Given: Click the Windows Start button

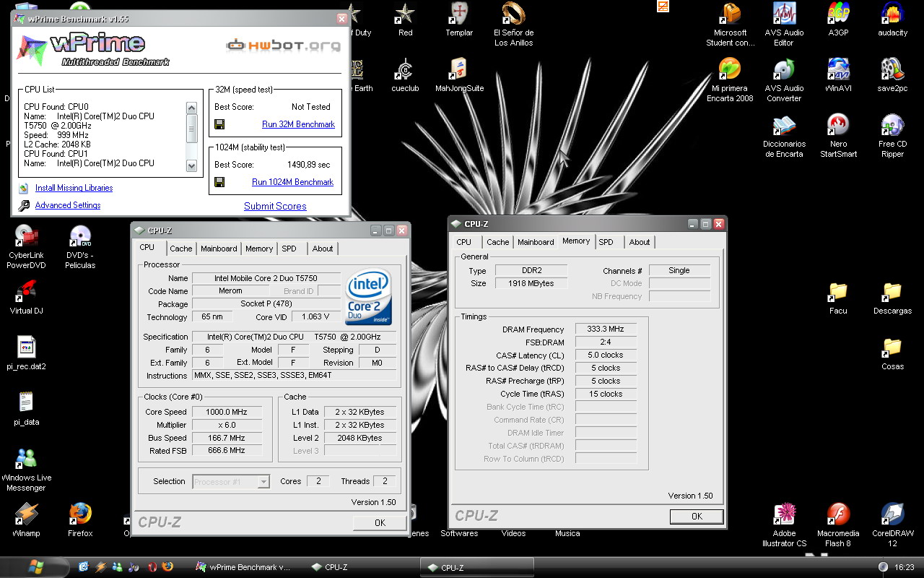Looking at the screenshot, I should tap(35, 567).
